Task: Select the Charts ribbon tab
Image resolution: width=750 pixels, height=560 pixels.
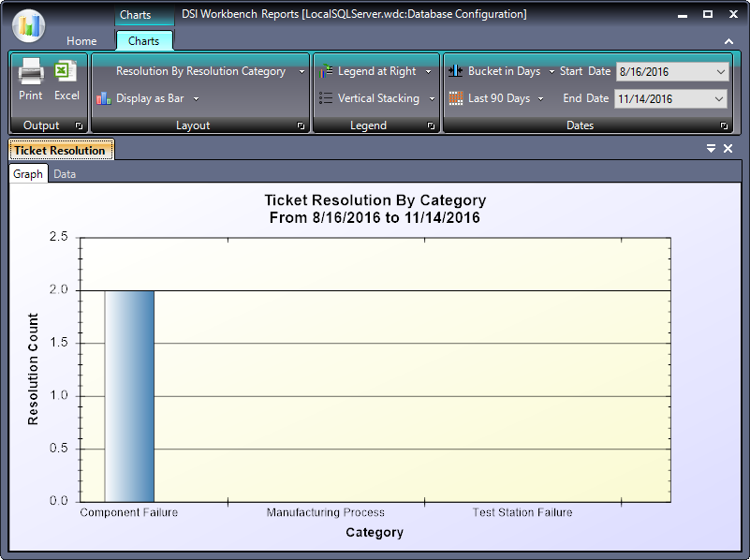Action: point(144,41)
